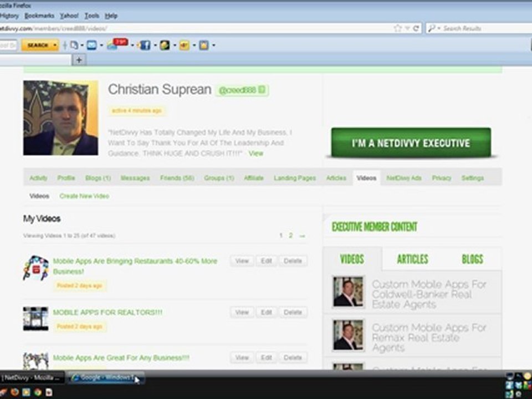
Task: Expand dropdown arrow next to mail icon
Action: point(101,45)
